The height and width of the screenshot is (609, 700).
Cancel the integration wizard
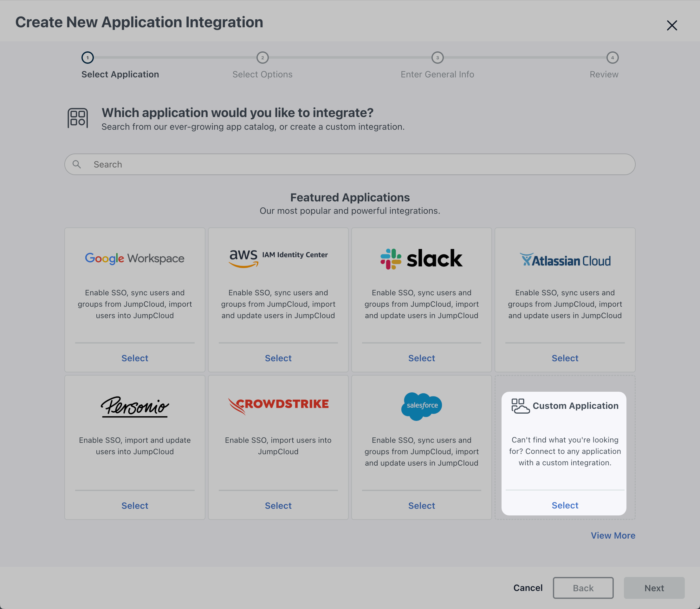(x=528, y=588)
